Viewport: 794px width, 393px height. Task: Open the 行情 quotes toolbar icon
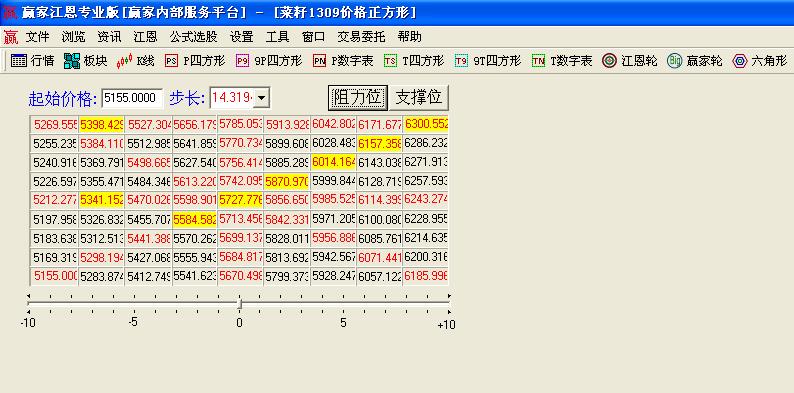(32, 61)
